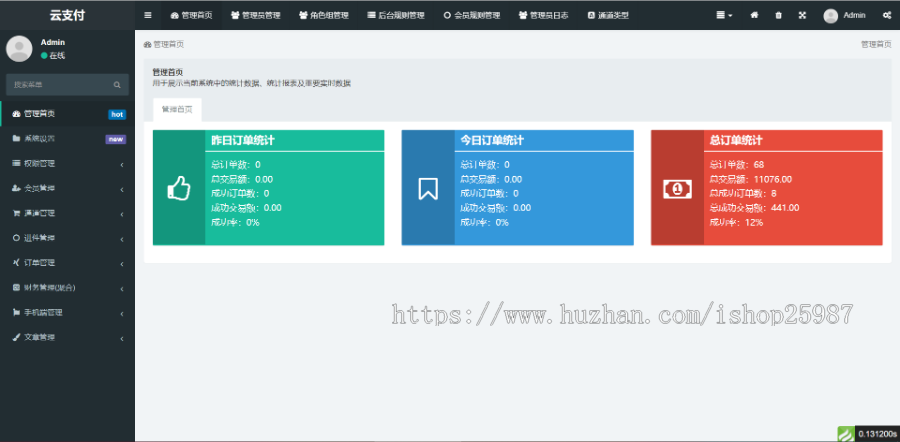Toggle the sidebar with the hamburger icon

pos(148,15)
